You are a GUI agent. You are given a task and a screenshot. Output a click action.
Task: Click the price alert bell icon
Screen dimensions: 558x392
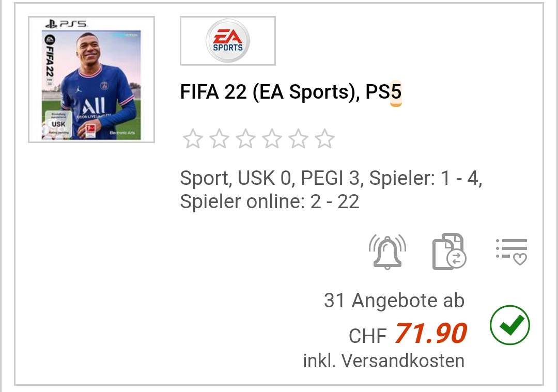point(387,252)
